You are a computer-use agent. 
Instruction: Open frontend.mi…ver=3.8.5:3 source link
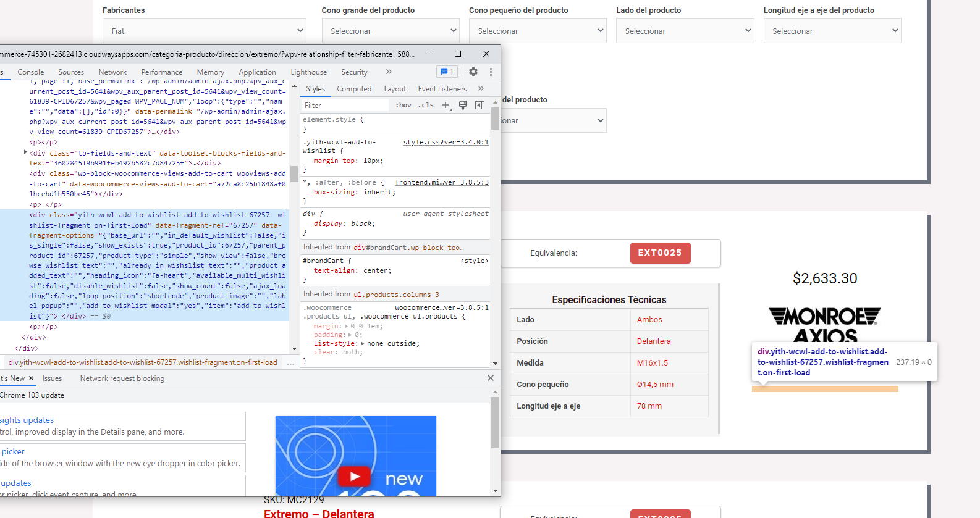[442, 182]
